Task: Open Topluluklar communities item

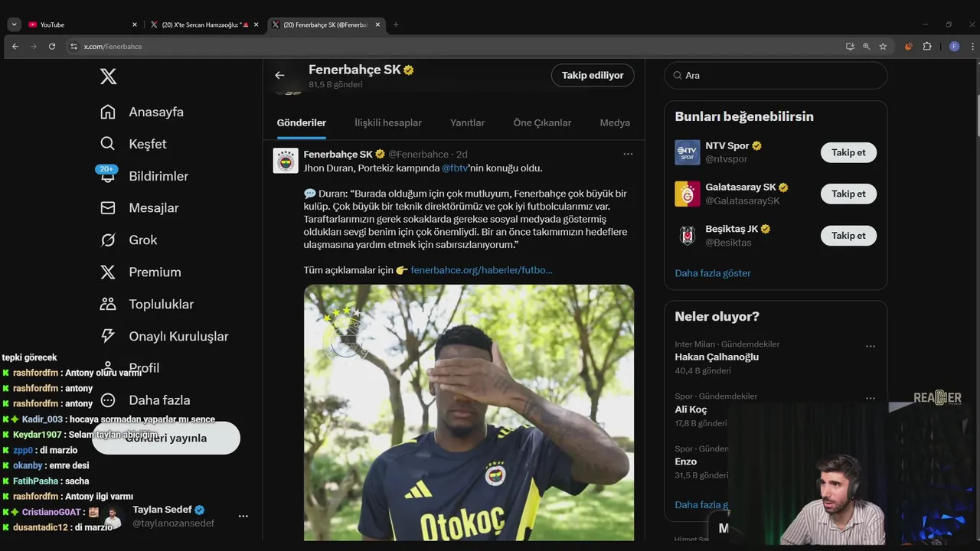Action: [146, 305]
